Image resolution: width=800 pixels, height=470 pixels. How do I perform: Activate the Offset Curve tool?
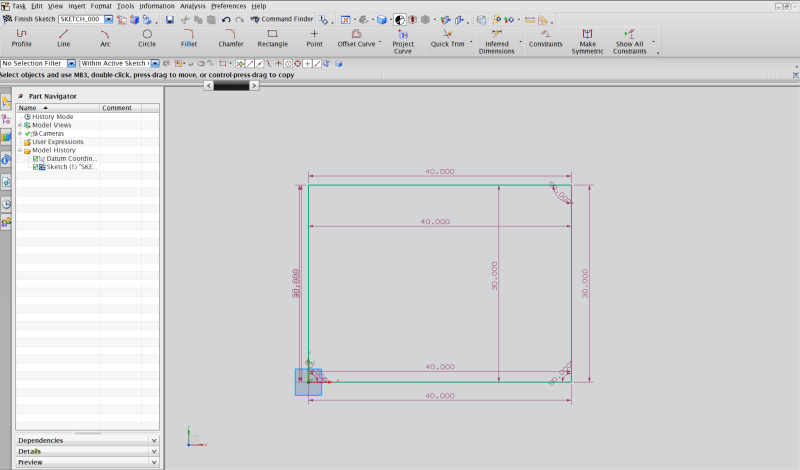[x=356, y=39]
